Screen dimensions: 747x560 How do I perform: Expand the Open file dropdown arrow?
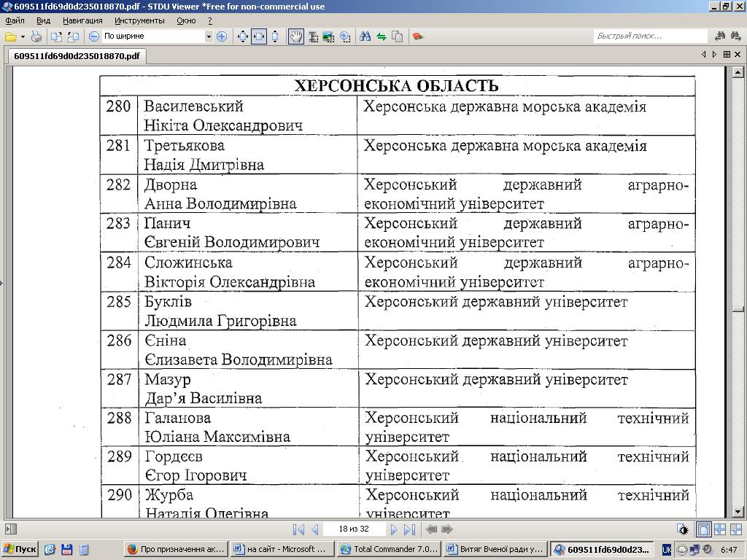point(23,36)
